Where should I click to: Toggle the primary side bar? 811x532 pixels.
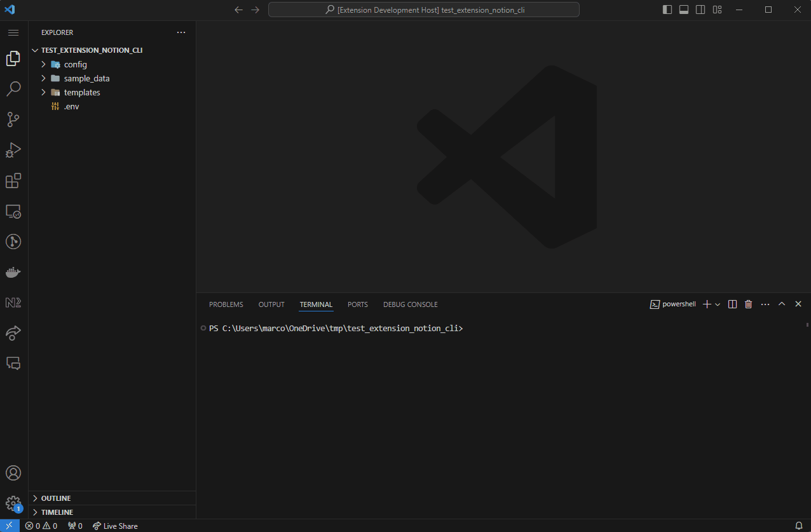click(x=667, y=10)
